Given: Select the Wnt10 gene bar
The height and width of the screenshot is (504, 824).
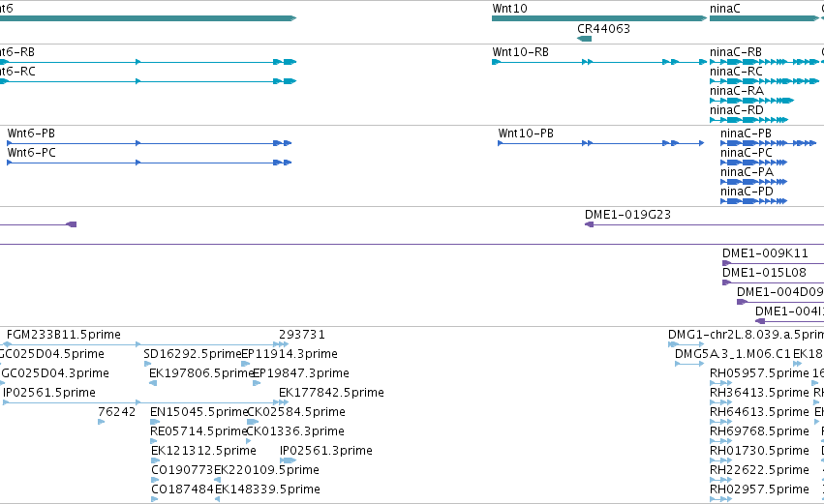Looking at the screenshot, I should click(x=599, y=18).
